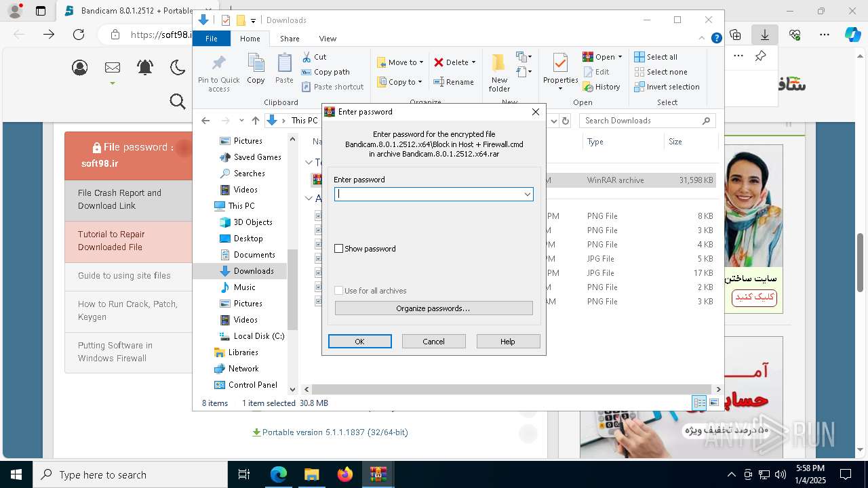Select Local Disk (C:) in the tree
Viewport: 868px width, 488px height.
coord(259,336)
